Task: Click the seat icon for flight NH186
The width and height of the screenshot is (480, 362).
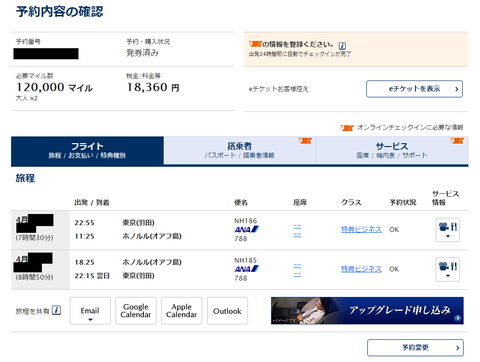Action: coord(297,231)
